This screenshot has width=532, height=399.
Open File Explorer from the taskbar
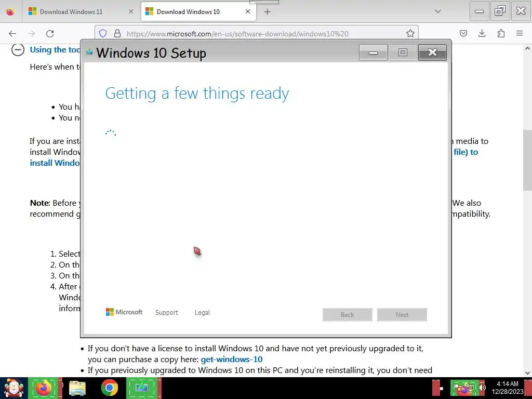tap(77, 388)
